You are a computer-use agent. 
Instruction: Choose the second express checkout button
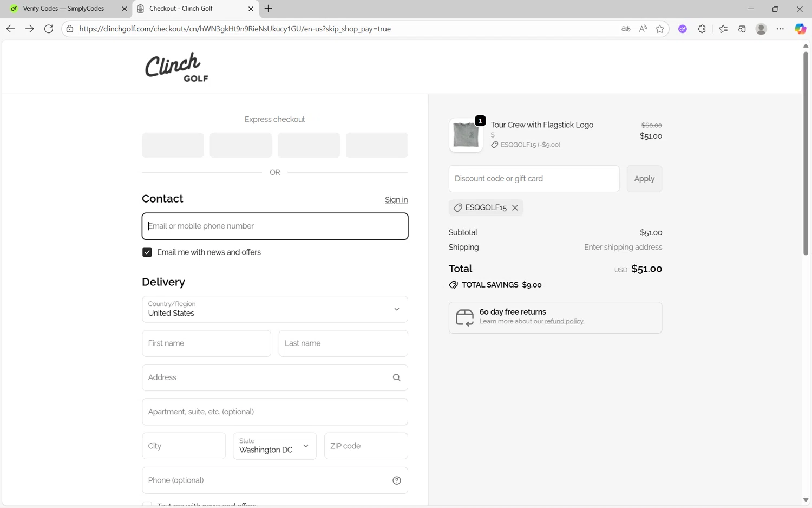[241, 145]
